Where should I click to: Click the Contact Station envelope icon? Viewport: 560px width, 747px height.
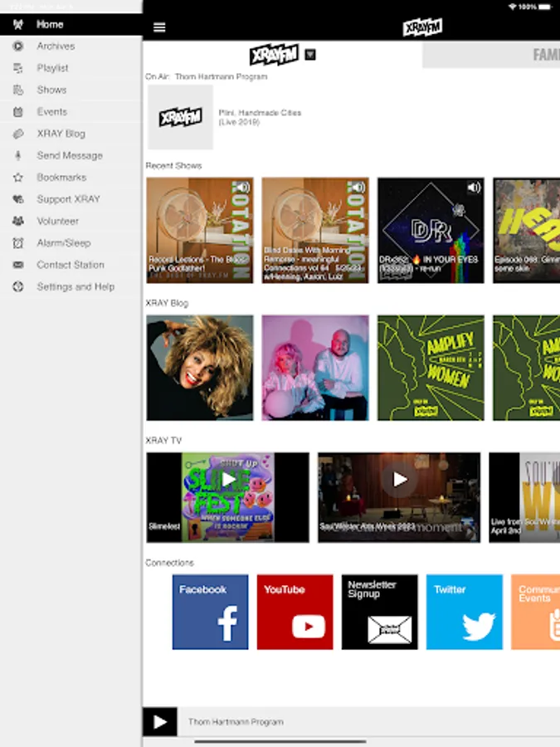[x=18, y=265]
